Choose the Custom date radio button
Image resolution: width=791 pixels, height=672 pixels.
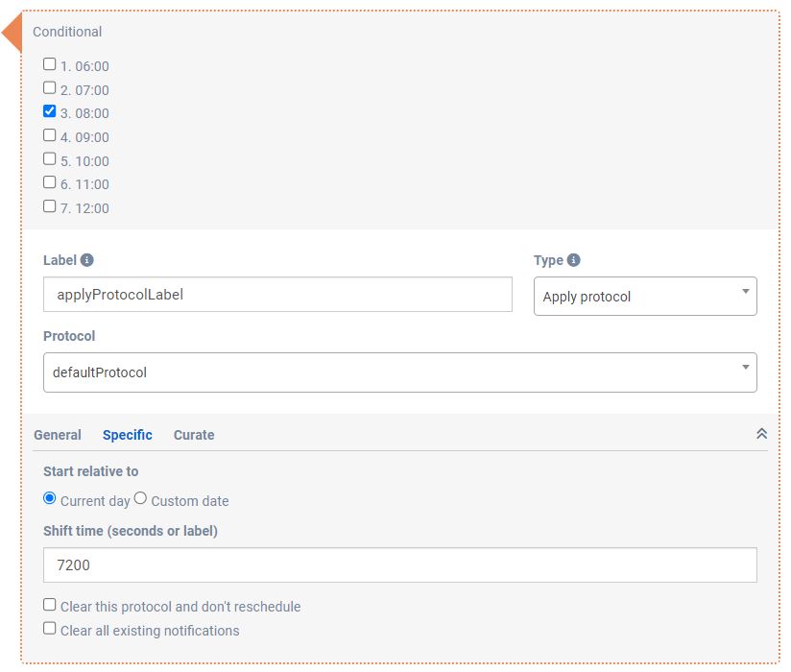click(x=140, y=498)
